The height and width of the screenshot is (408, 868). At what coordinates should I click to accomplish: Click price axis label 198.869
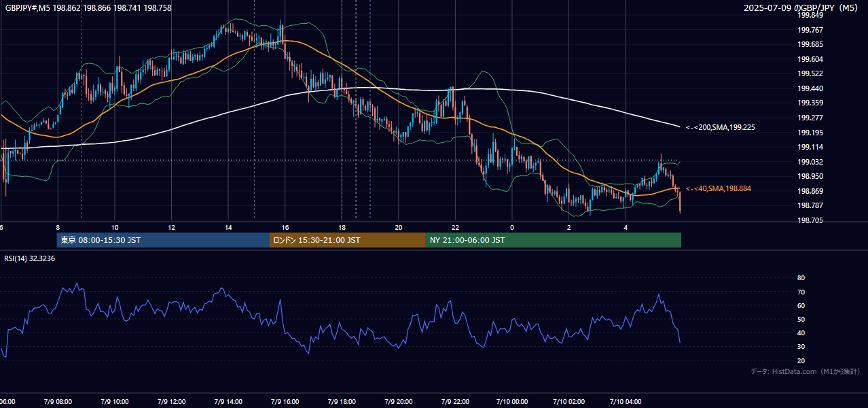(810, 191)
